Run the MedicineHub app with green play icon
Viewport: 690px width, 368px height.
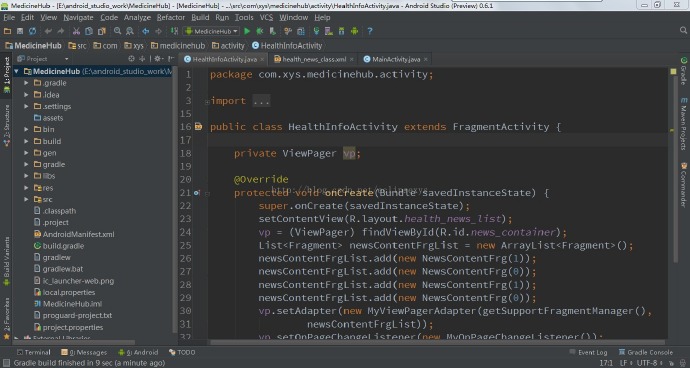click(247, 31)
